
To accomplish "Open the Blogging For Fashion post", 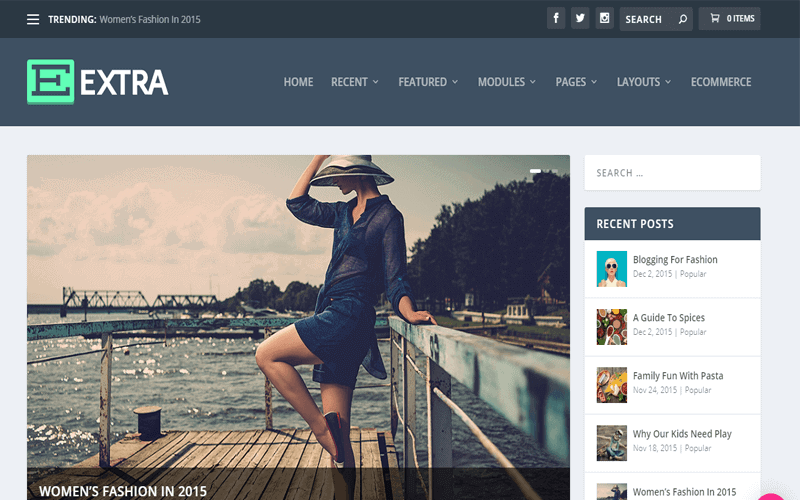I will click(674, 260).
